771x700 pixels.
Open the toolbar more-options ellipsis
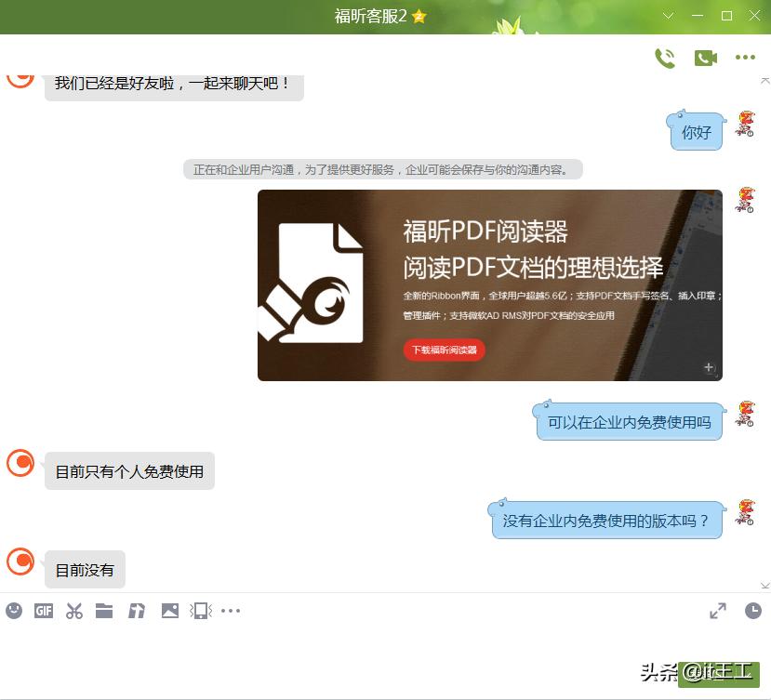231,611
